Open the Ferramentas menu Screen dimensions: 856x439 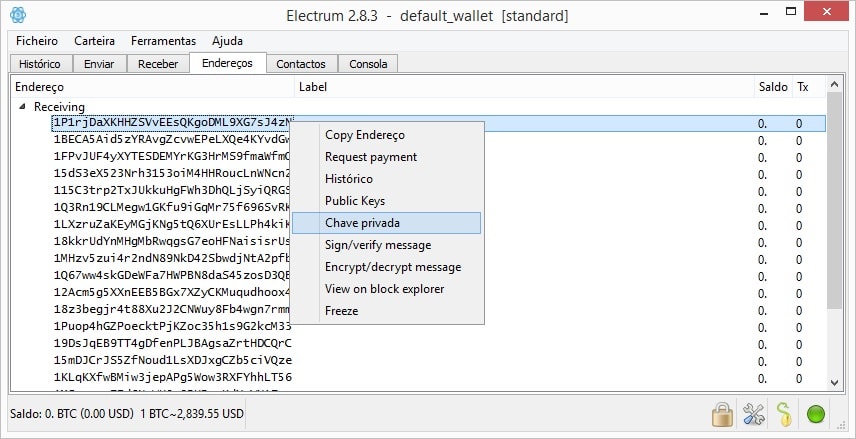tap(163, 41)
